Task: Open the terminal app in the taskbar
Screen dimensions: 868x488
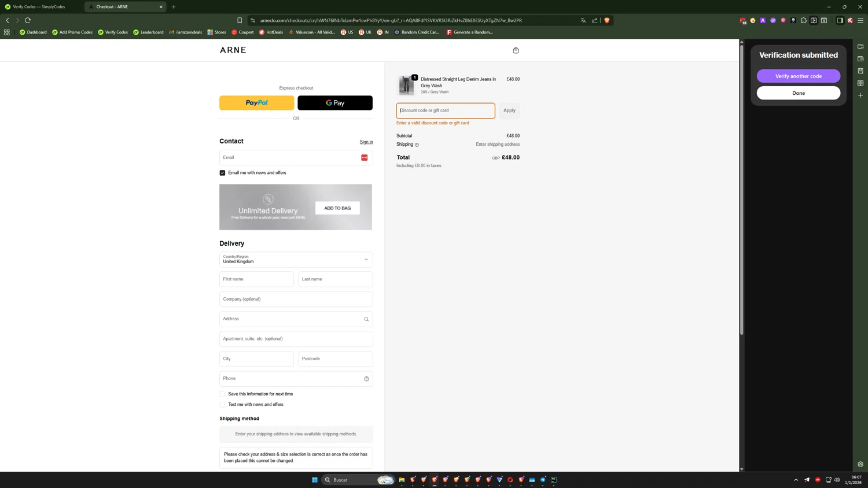Action: (554, 480)
